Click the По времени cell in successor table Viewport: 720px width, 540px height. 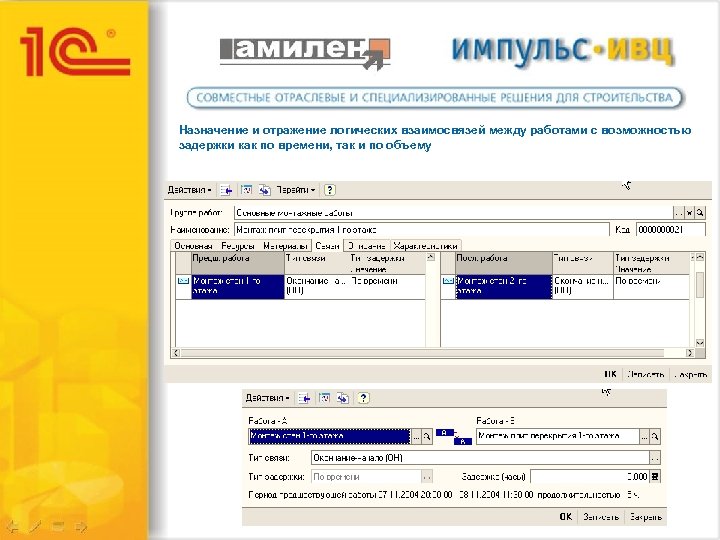(652, 287)
